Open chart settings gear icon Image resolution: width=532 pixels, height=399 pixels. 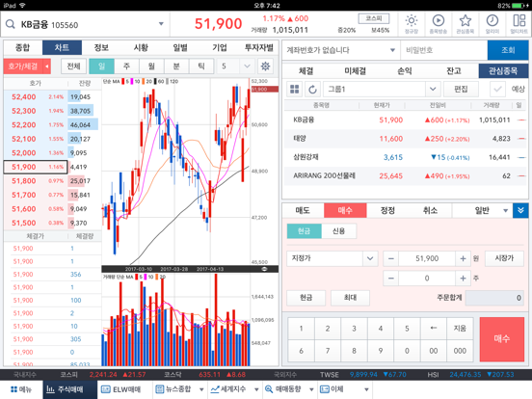coord(265,66)
